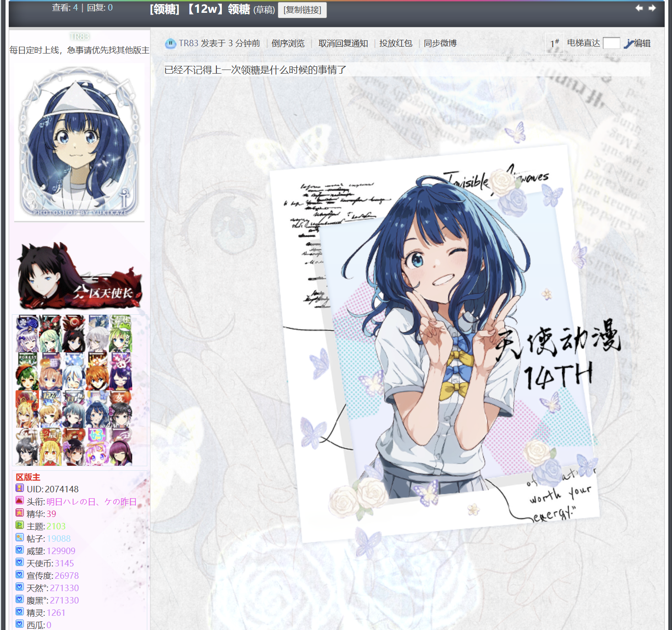This screenshot has width=672, height=630.
Task: Choose 同步微博 in the post toolbar
Action: 440,43
